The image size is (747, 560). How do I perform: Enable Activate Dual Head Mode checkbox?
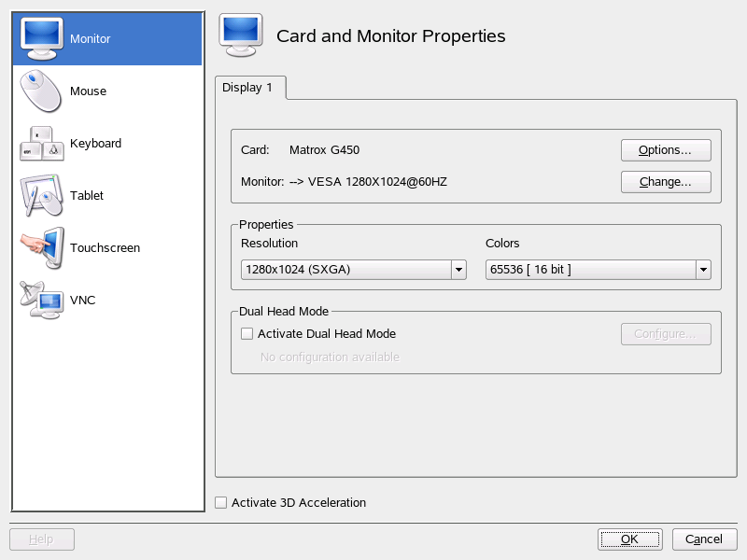(247, 334)
